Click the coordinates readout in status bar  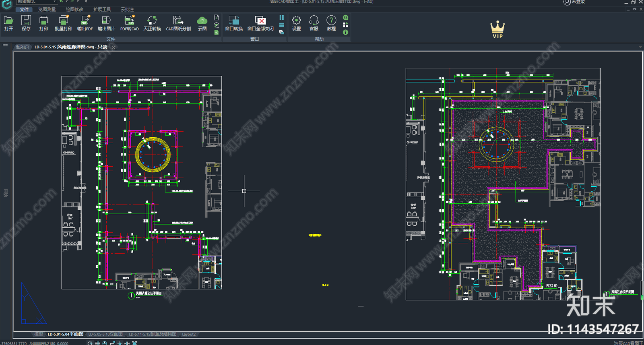(35, 343)
